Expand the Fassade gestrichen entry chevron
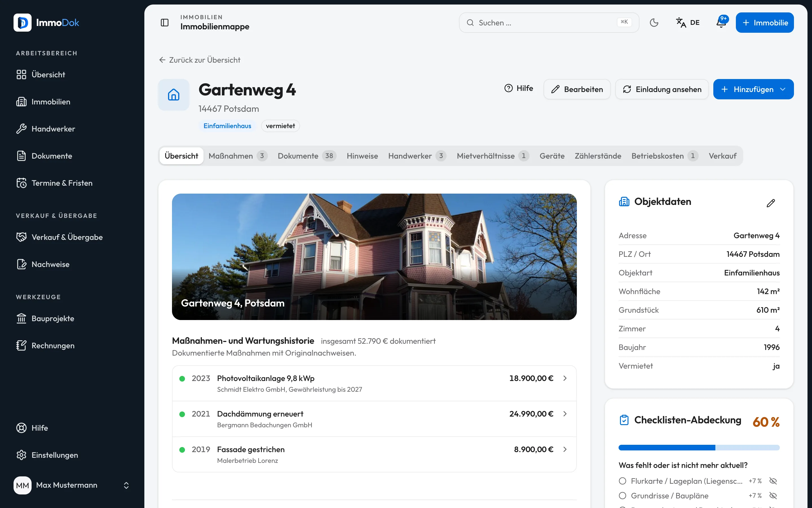Viewport: 812px width, 508px height. (565, 450)
